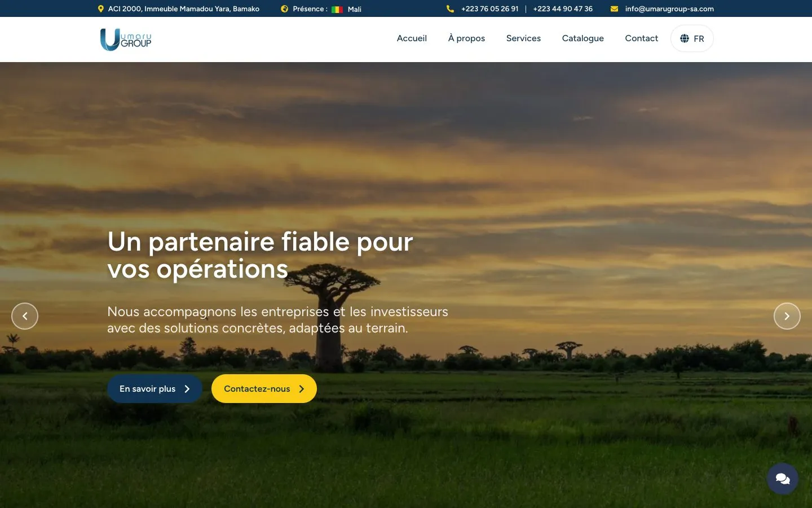
Task: Open the À propos menu item
Action: 466,38
